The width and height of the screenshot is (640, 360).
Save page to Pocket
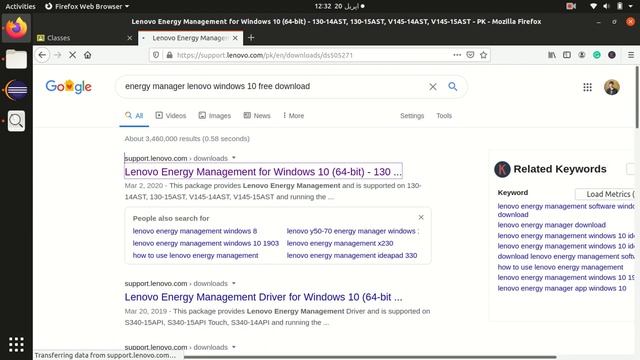[470, 55]
